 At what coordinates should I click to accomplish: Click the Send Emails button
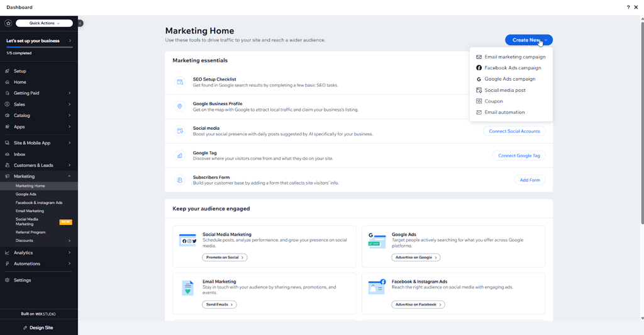point(219,305)
